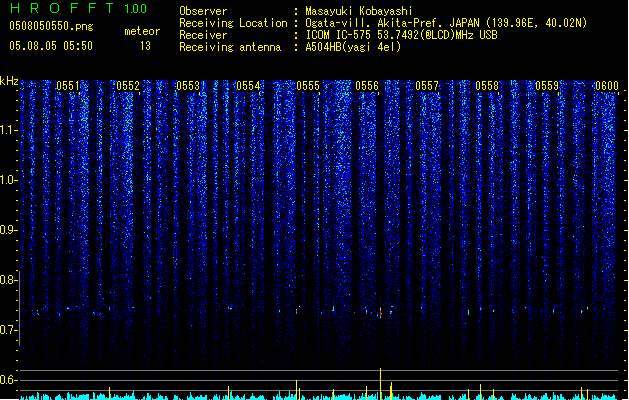Click the 0.7 frequency axis label
Image resolution: width=629 pixels, height=400 pixels.
(8, 330)
